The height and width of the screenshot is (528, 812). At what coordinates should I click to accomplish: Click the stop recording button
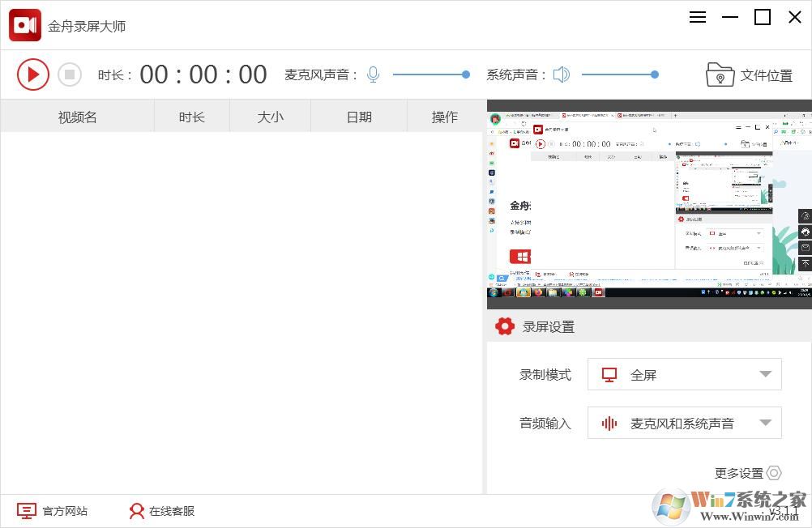[x=70, y=75]
